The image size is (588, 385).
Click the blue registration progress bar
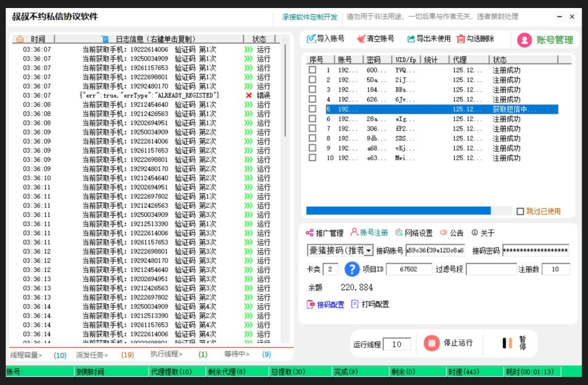click(399, 211)
